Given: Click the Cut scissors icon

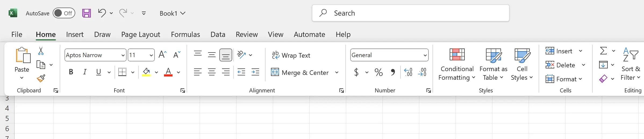Looking at the screenshot, I should pos(41,51).
